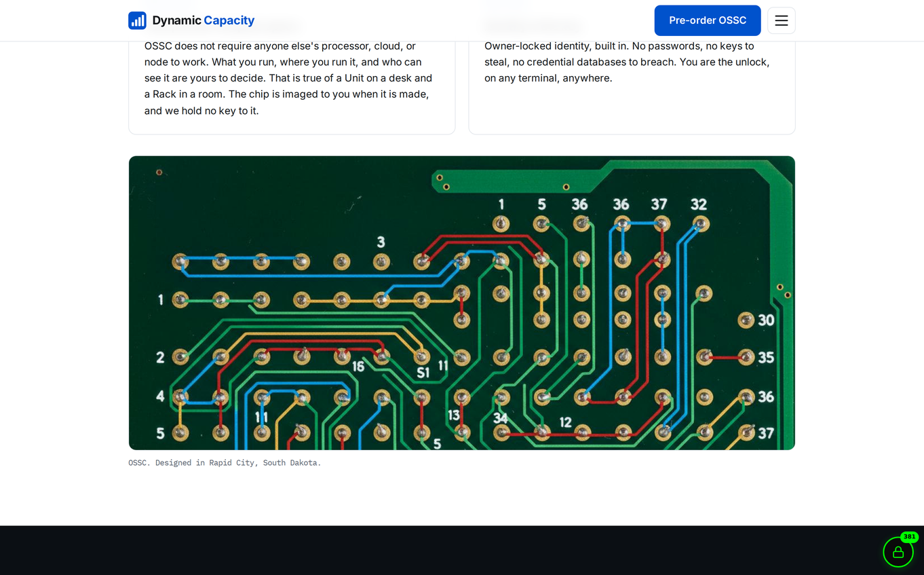924x575 pixels.
Task: Click the S1 label on the circuit board
Action: point(423,373)
